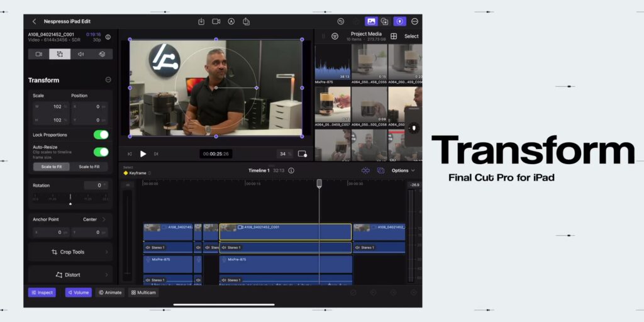644x322 pixels.
Task: Open the Multicam tab
Action: (x=143, y=292)
